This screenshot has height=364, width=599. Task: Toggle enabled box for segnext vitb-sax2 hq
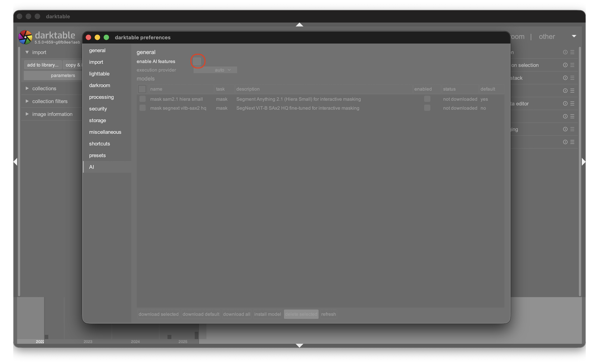pos(427,108)
